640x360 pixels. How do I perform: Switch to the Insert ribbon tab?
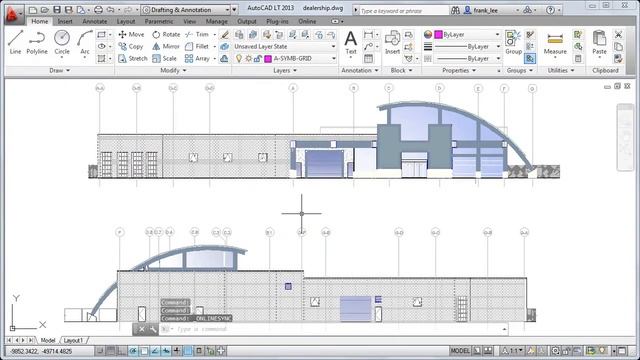point(65,21)
